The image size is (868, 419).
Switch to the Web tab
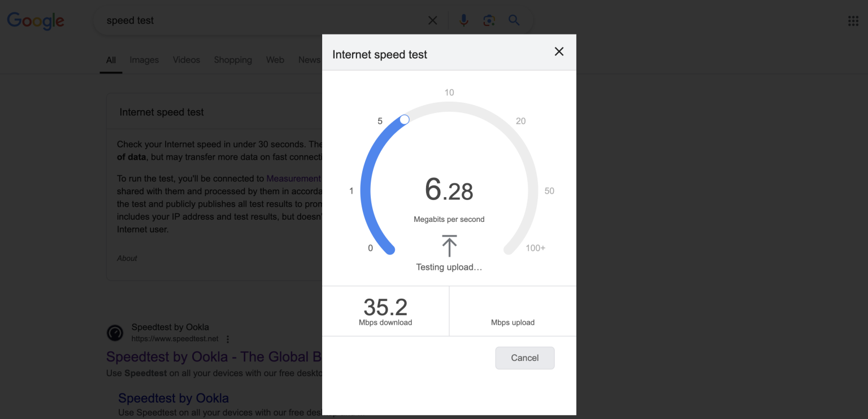click(x=275, y=60)
